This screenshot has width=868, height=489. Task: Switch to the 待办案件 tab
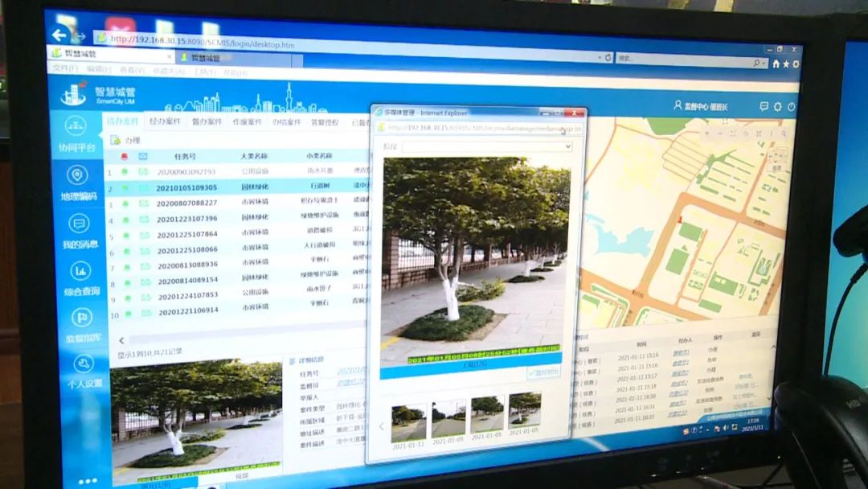122,121
